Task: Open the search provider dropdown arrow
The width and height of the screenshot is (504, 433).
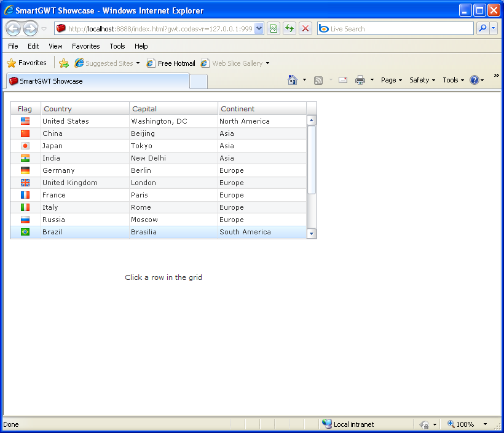Action: click(494, 29)
